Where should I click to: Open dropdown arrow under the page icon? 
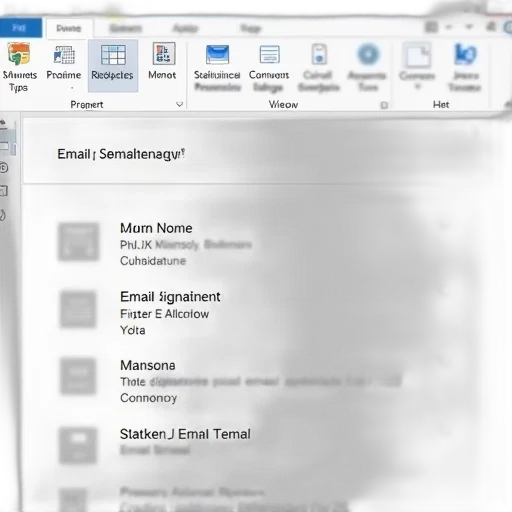point(418,87)
